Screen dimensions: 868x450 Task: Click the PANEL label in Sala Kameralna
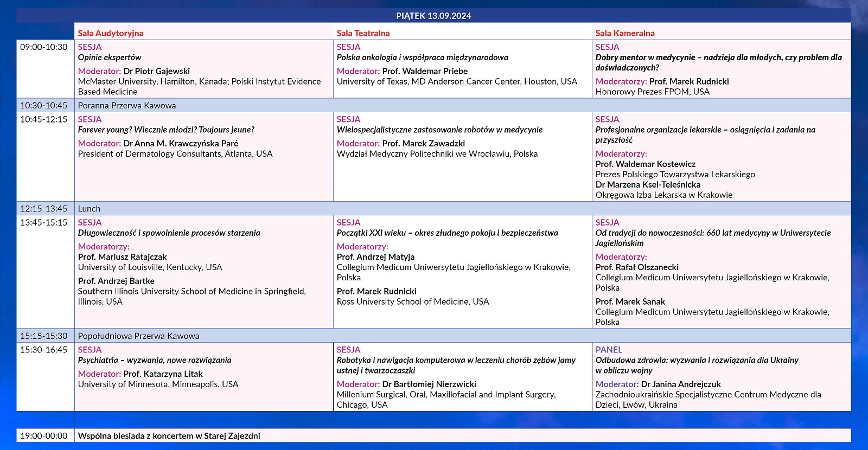(x=609, y=350)
